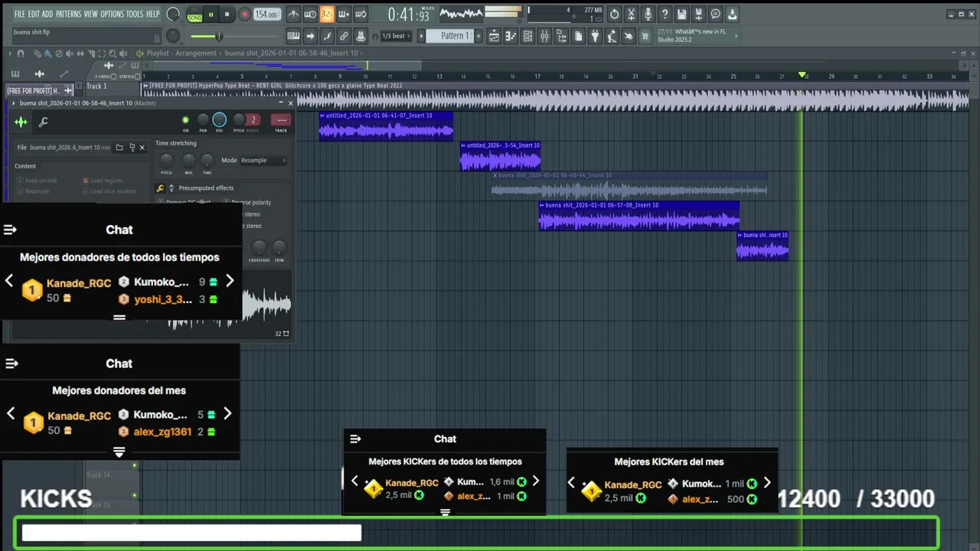This screenshot has width=980, height=551.
Task: Select the untitled_2026-01-01 06-41-07 audio clip
Action: tap(386, 126)
